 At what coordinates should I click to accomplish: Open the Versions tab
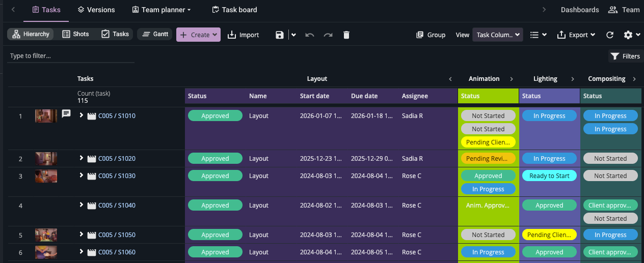(x=96, y=10)
